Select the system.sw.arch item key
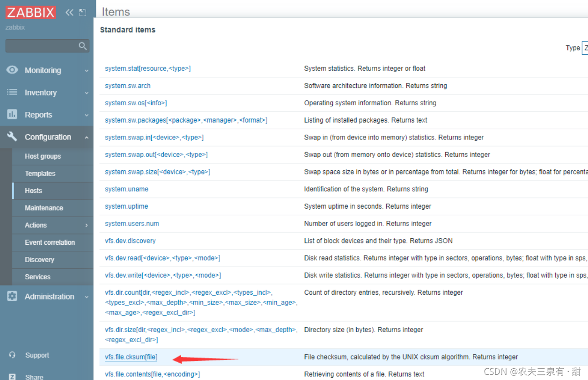The width and height of the screenshot is (588, 380). 128,86
